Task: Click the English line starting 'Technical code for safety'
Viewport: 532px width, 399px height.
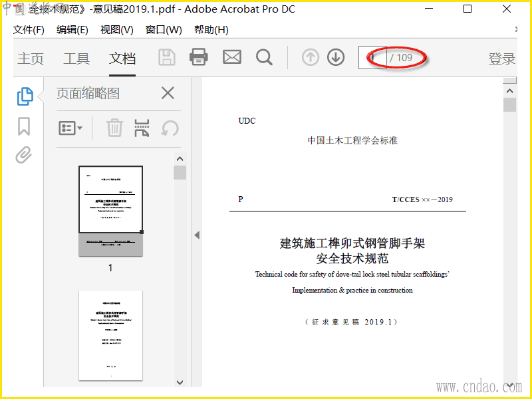Action: (352, 274)
